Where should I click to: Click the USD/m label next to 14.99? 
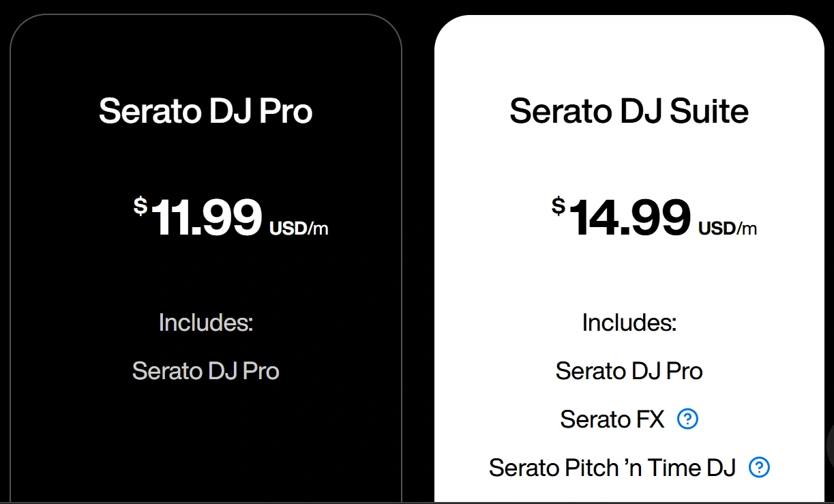(727, 228)
